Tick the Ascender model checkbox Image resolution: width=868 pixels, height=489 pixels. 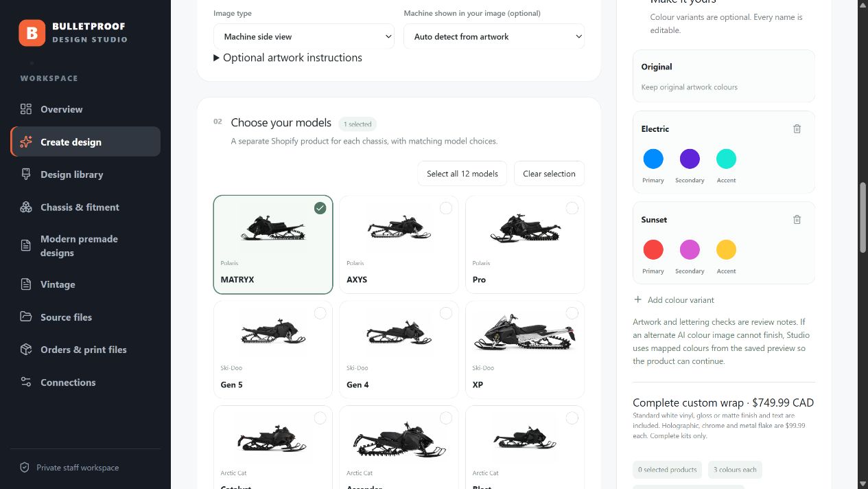tap(446, 418)
